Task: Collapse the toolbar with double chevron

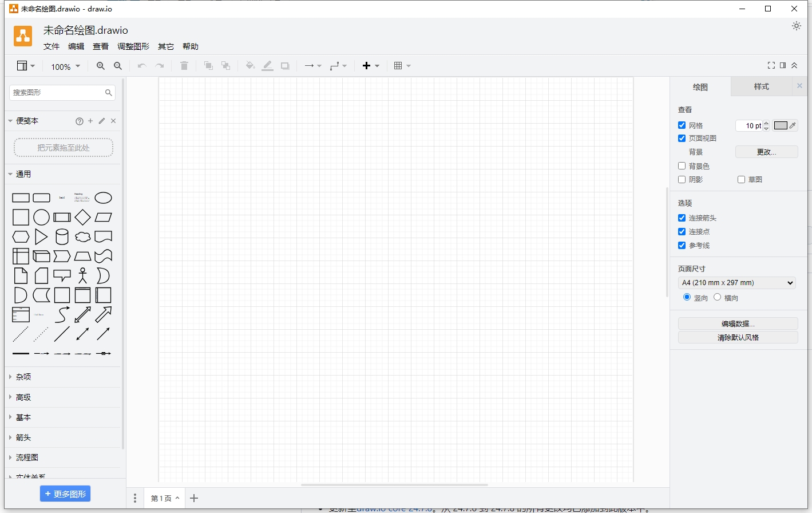Action: pos(794,65)
